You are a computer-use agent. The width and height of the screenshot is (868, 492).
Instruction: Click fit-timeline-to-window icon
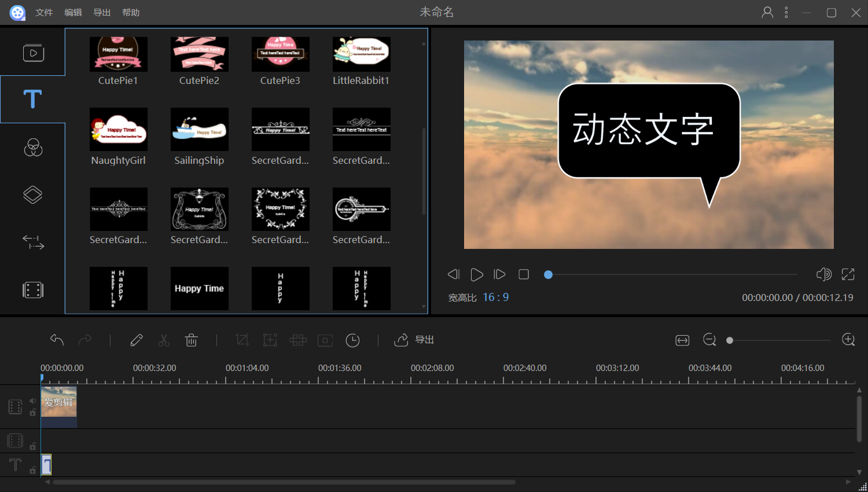click(x=682, y=340)
